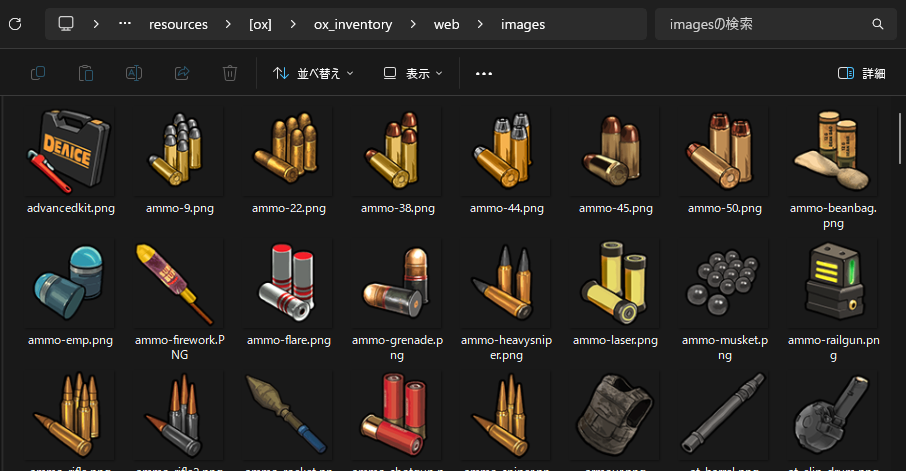Select ammo-22.png bullet icon
Image resolution: width=906 pixels, height=471 pixels.
point(288,148)
